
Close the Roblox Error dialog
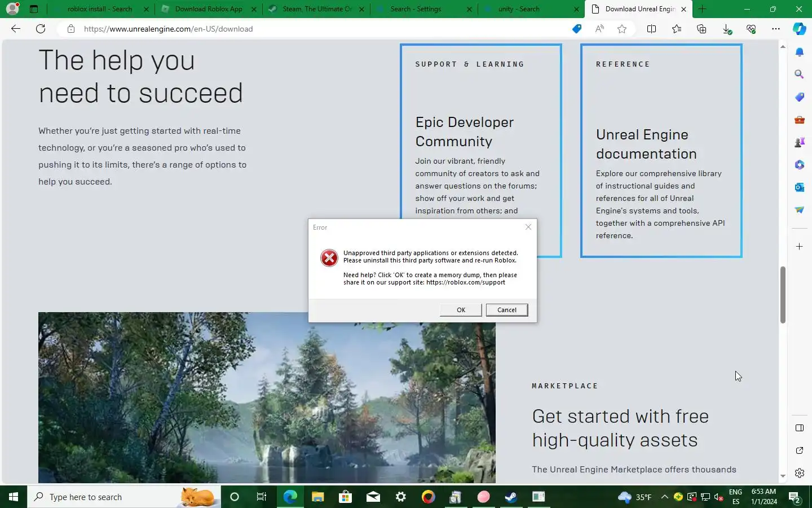click(528, 227)
